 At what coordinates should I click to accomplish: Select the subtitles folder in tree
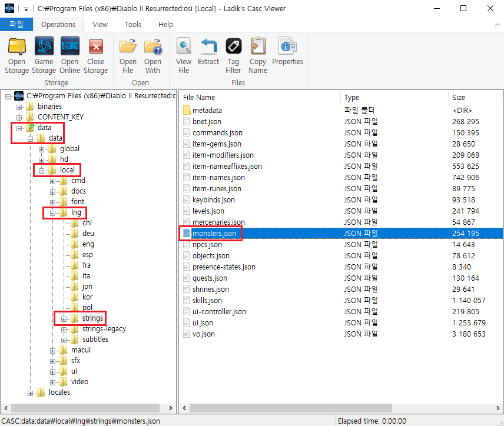point(95,340)
